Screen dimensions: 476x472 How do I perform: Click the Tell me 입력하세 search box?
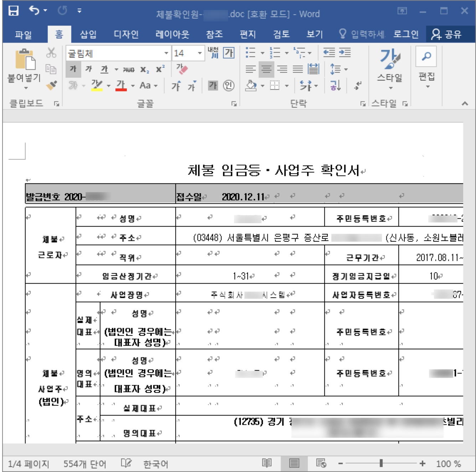362,34
